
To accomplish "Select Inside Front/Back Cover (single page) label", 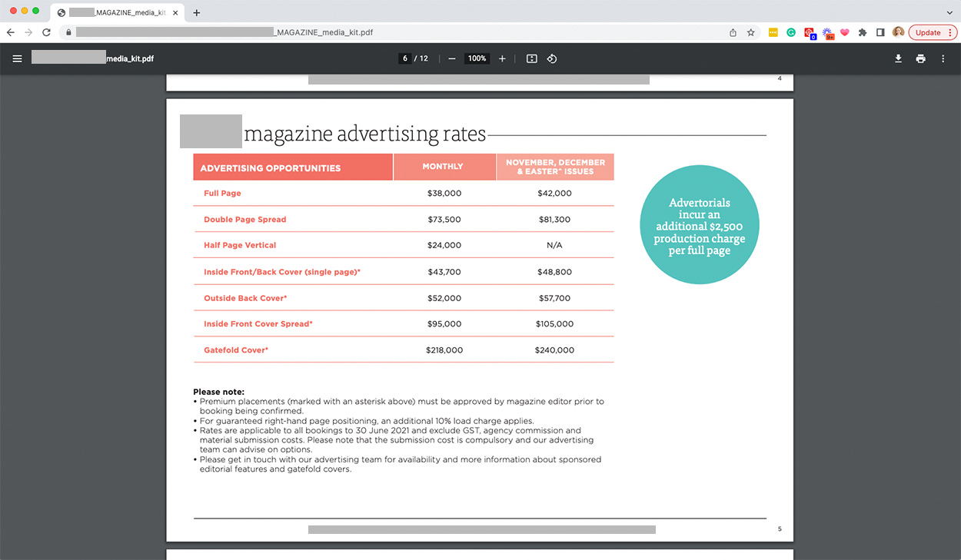I will pyautogui.click(x=282, y=272).
